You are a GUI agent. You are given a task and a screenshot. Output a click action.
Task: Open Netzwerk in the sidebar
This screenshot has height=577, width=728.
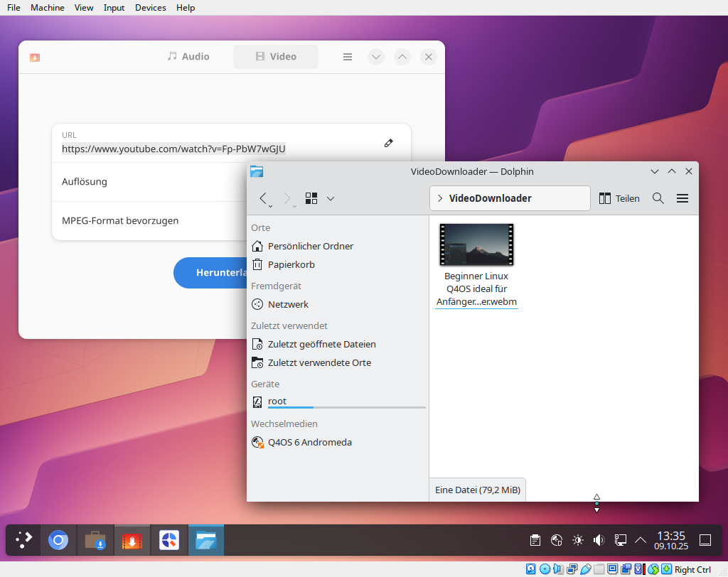coord(288,304)
